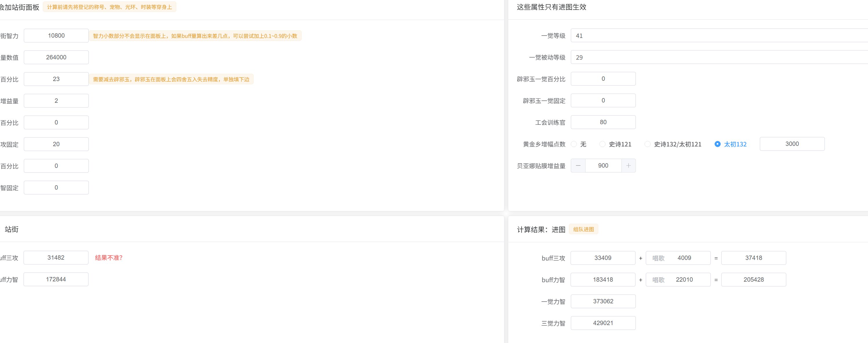Click the percentage field showing 23
Image resolution: width=868 pixels, height=343 pixels.
(56, 79)
